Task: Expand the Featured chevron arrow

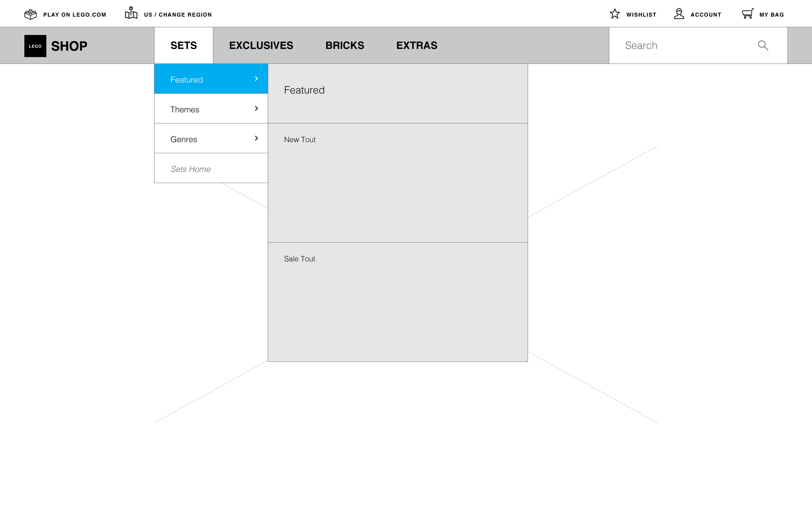Action: pos(256,79)
